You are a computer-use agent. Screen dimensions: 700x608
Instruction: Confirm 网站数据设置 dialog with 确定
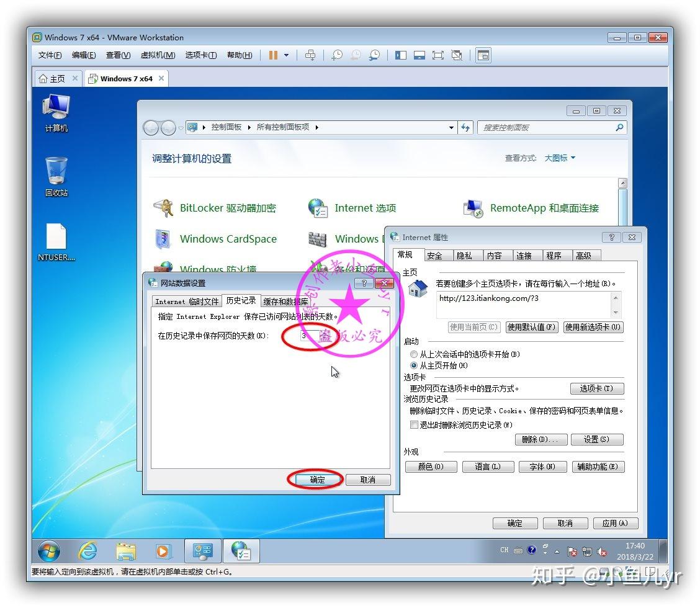(317, 480)
